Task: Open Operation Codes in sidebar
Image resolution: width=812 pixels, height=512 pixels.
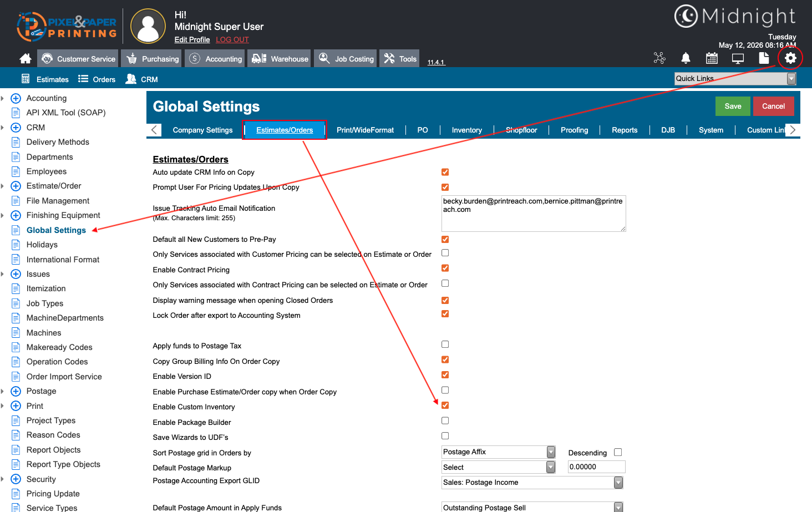Action: coord(57,362)
